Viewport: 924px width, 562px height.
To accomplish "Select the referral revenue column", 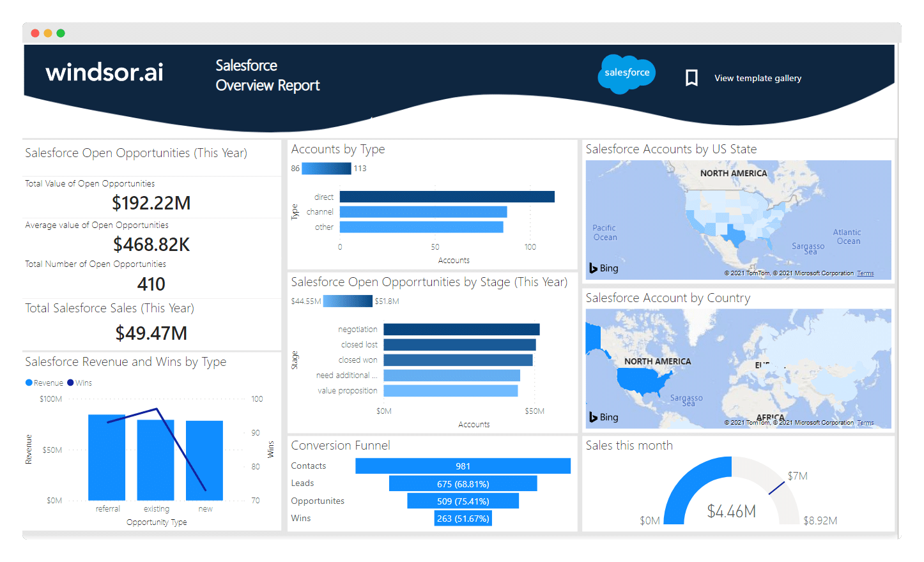I will click(x=107, y=457).
